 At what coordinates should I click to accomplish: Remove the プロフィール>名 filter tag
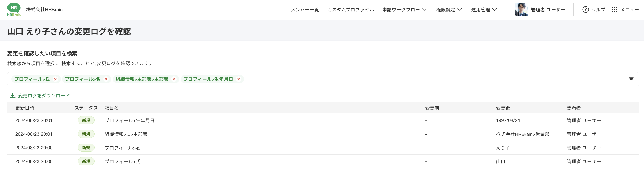106,79
